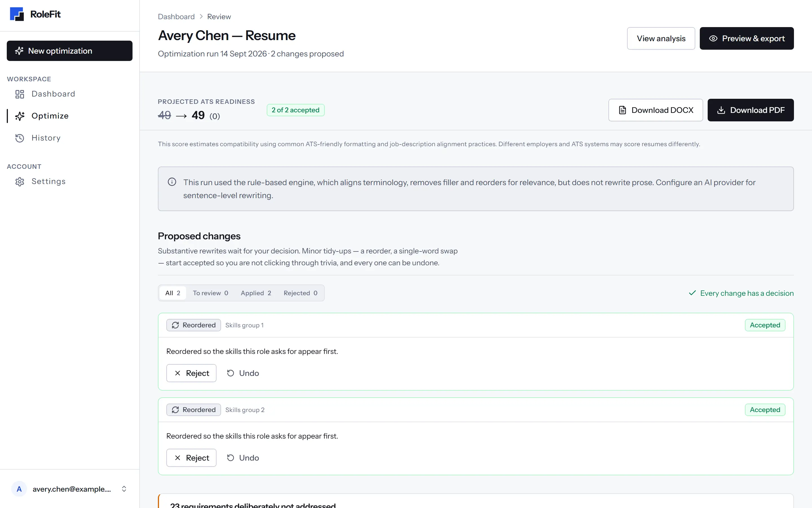This screenshot has width=812, height=508.
Task: Click the reorder icon in Skills group 2 tag
Action: pos(175,410)
